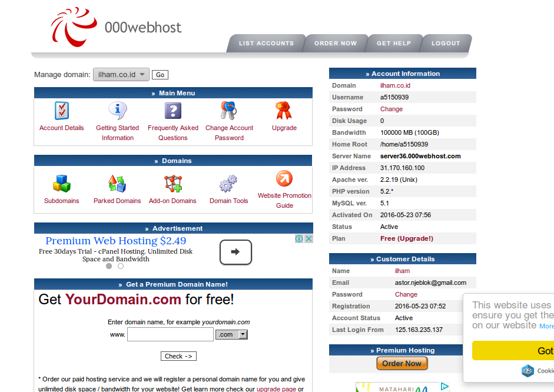Click the domain name input field
This screenshot has height=392, width=554.
pos(170,334)
